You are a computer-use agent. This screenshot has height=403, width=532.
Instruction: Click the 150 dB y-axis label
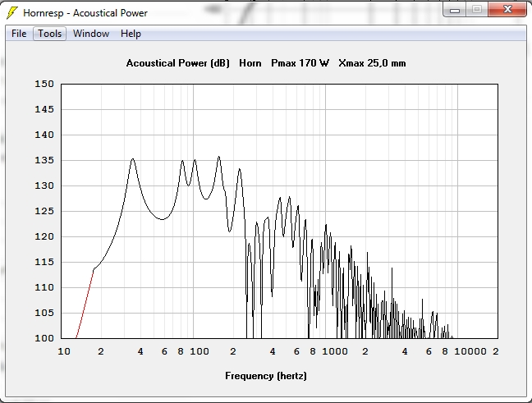[x=44, y=84]
